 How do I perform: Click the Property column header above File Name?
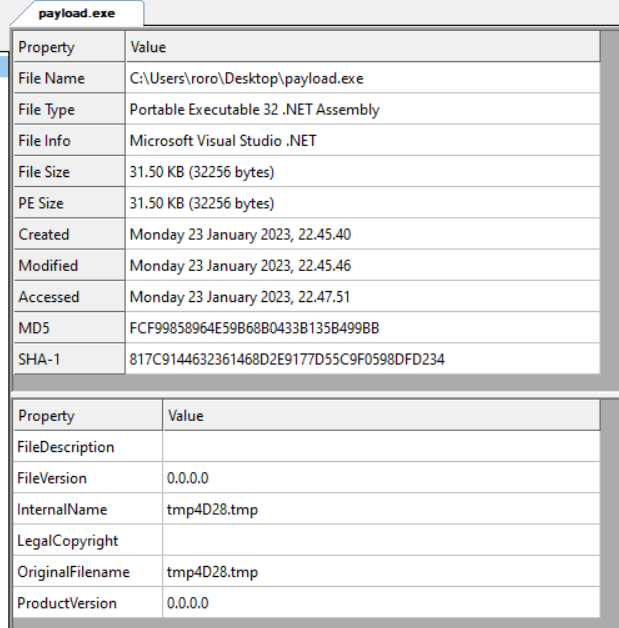(46, 47)
